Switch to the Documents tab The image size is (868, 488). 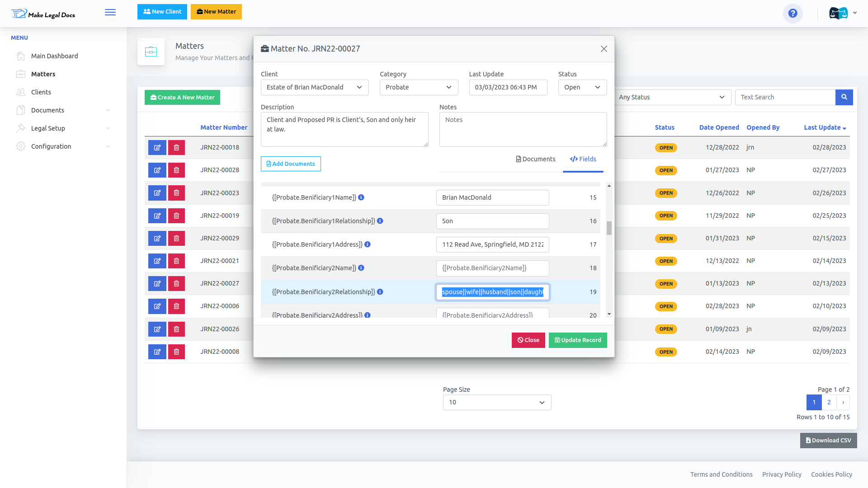tap(536, 159)
